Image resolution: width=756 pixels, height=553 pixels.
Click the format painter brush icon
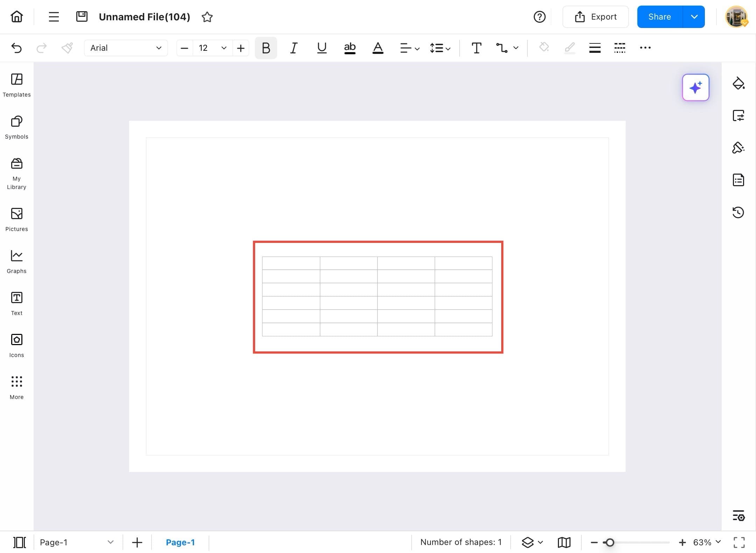point(67,48)
